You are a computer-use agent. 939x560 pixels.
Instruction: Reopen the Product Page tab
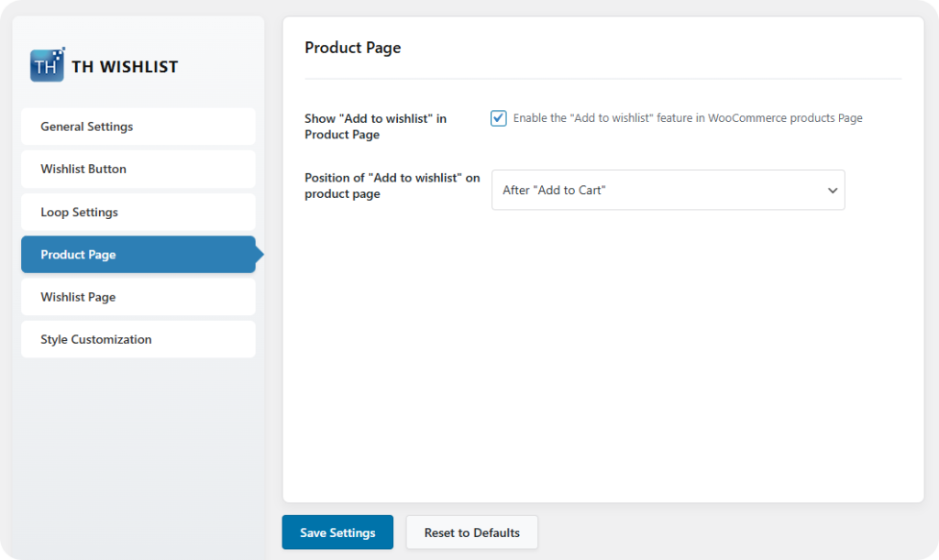pos(138,255)
